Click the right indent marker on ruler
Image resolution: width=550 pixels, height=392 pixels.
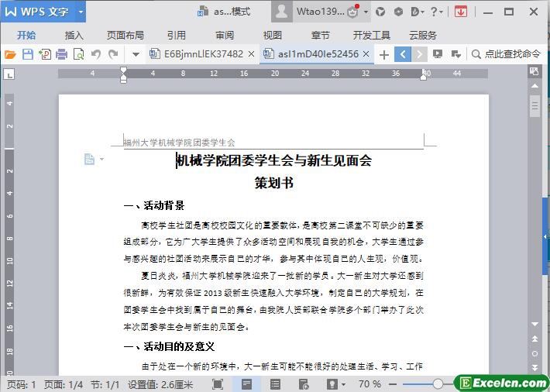coord(424,75)
